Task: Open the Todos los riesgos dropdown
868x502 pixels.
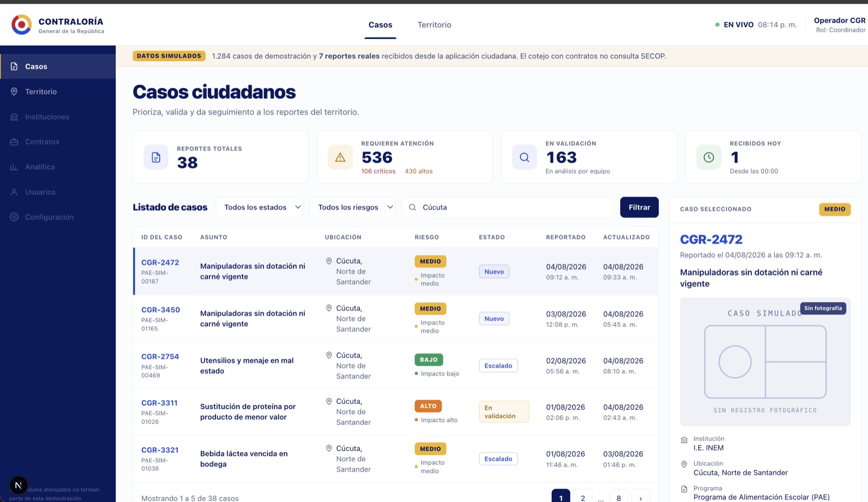Action: [353, 207]
